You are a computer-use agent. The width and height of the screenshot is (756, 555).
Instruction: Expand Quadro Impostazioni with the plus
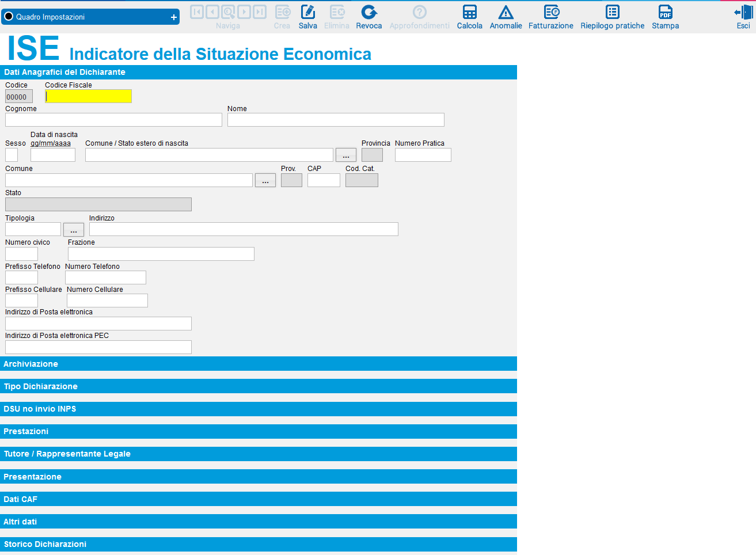coord(174,17)
